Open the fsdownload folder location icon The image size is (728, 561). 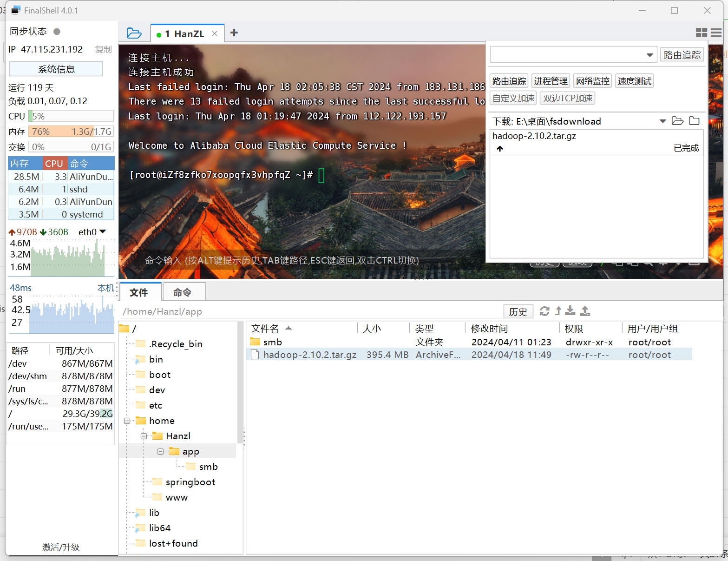click(x=678, y=121)
